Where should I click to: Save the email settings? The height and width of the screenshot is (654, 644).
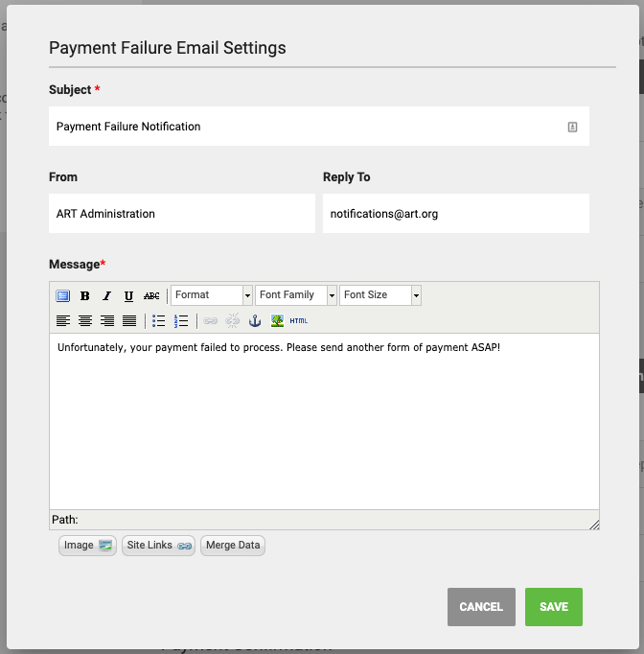554,607
